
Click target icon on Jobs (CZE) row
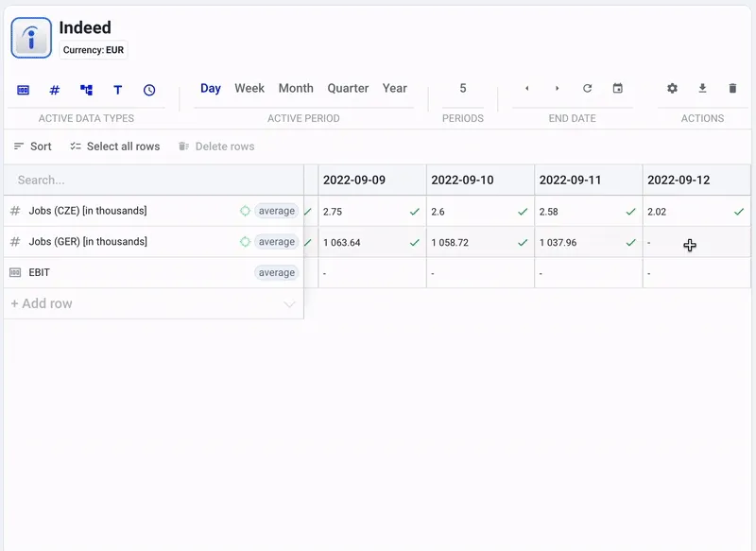245,211
